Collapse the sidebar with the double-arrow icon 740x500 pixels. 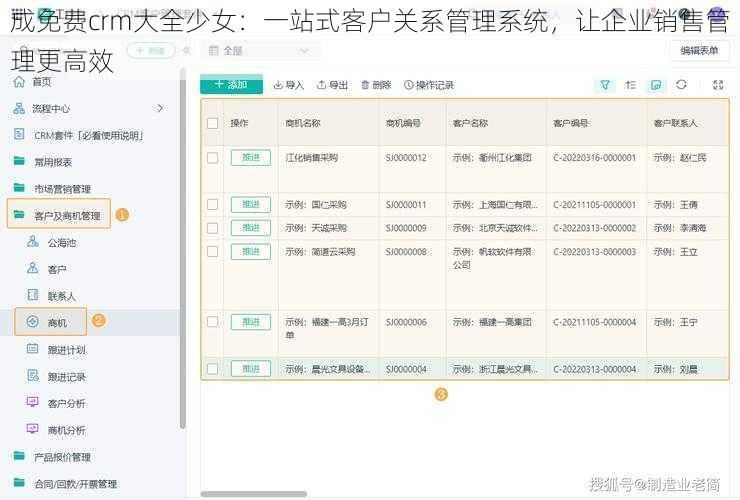coord(186,51)
